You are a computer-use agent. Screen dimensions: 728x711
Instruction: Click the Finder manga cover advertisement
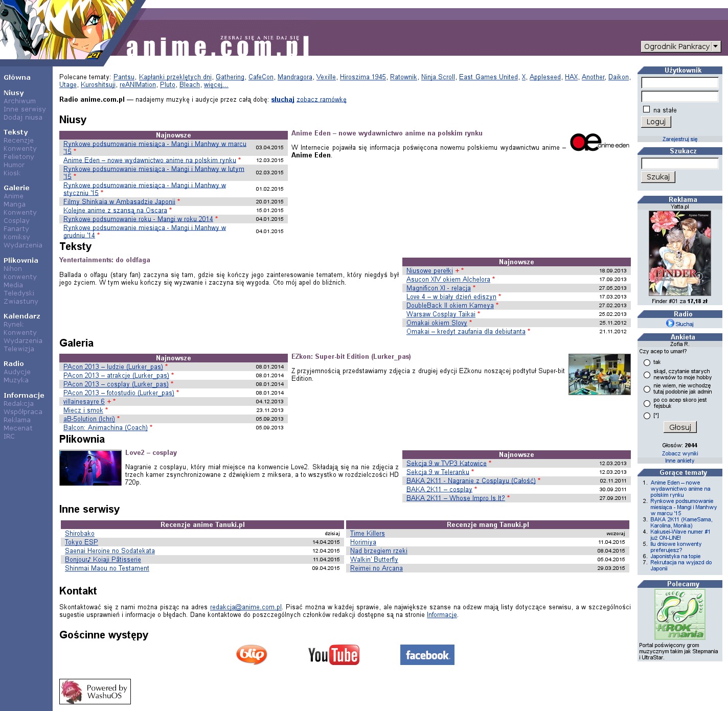(679, 254)
